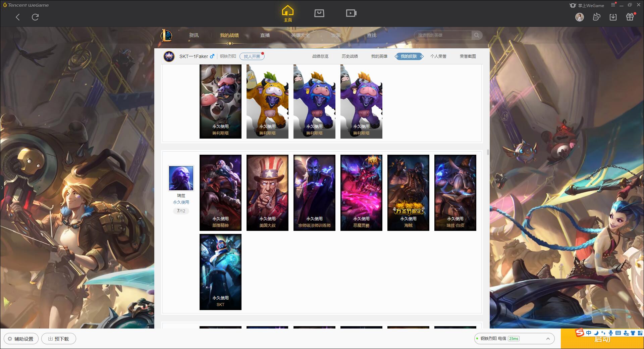This screenshot has width=644, height=349.
Task: Open the black-and-white cow 哞利斯塔 skin card
Action: coord(220,101)
